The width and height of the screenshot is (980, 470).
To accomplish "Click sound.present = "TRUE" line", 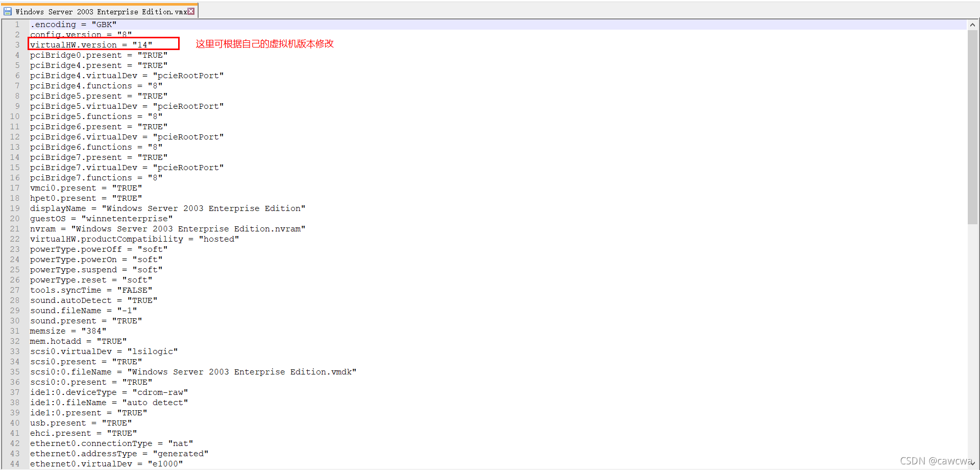I will pos(86,321).
